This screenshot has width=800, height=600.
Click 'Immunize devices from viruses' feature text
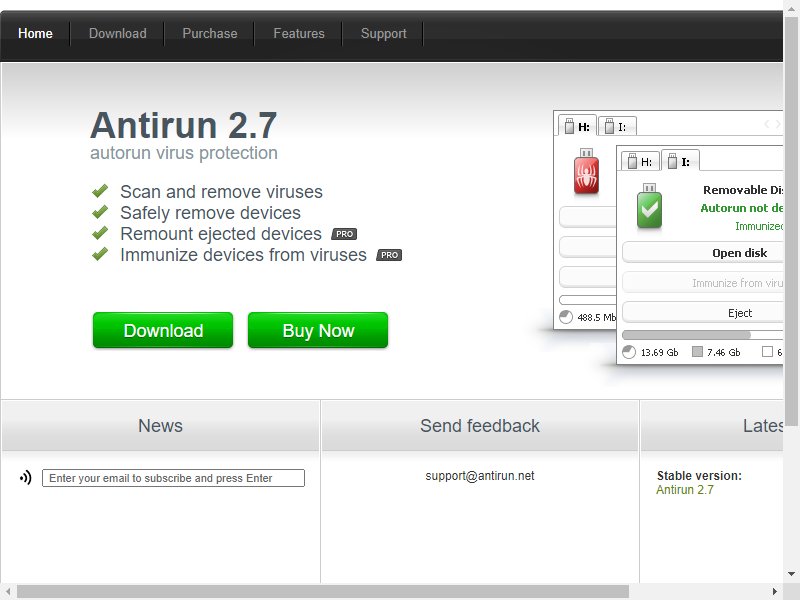pyautogui.click(x=243, y=255)
